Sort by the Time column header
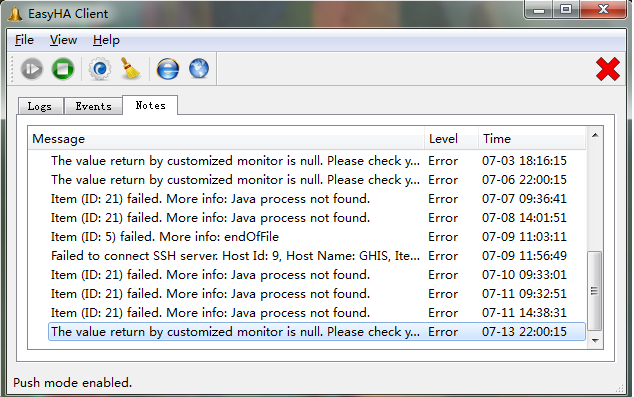Image resolution: width=634 pixels, height=397 pixels. click(532, 139)
